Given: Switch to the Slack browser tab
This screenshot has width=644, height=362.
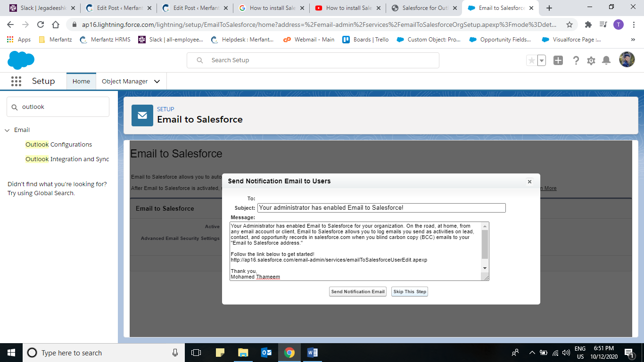Looking at the screenshot, I should coord(40,8).
